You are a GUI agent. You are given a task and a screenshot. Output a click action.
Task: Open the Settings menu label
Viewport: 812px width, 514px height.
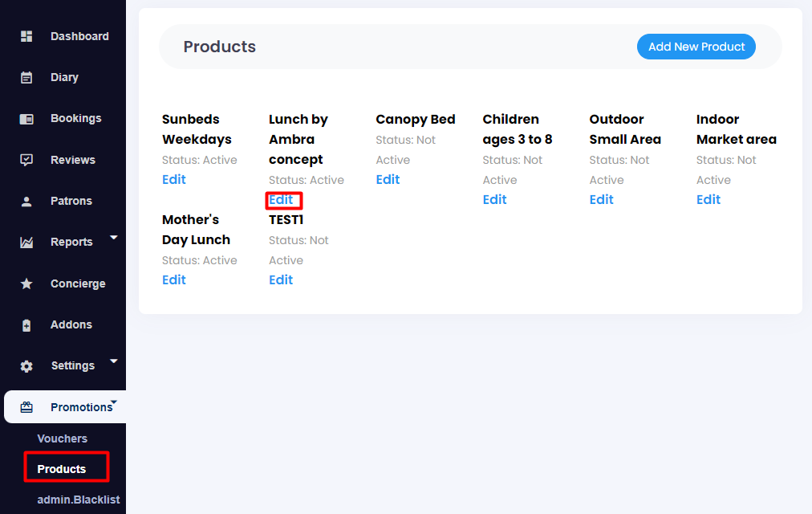tap(73, 365)
